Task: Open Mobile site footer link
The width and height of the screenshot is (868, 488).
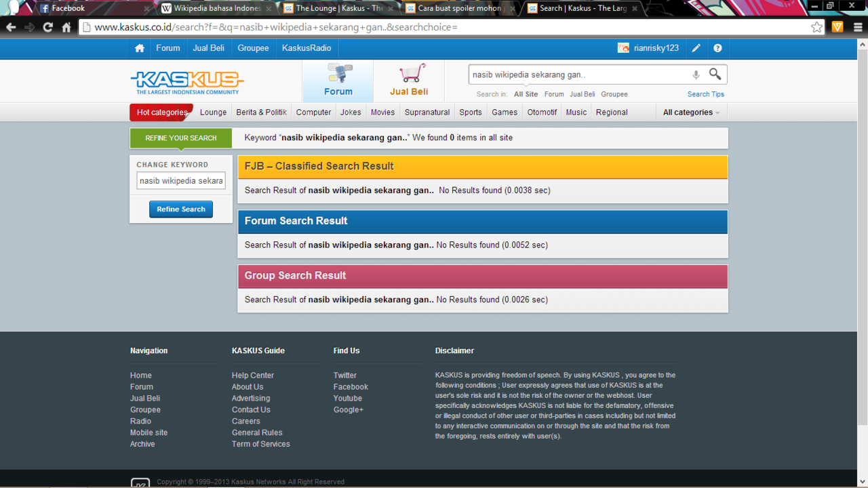Action: [149, 432]
